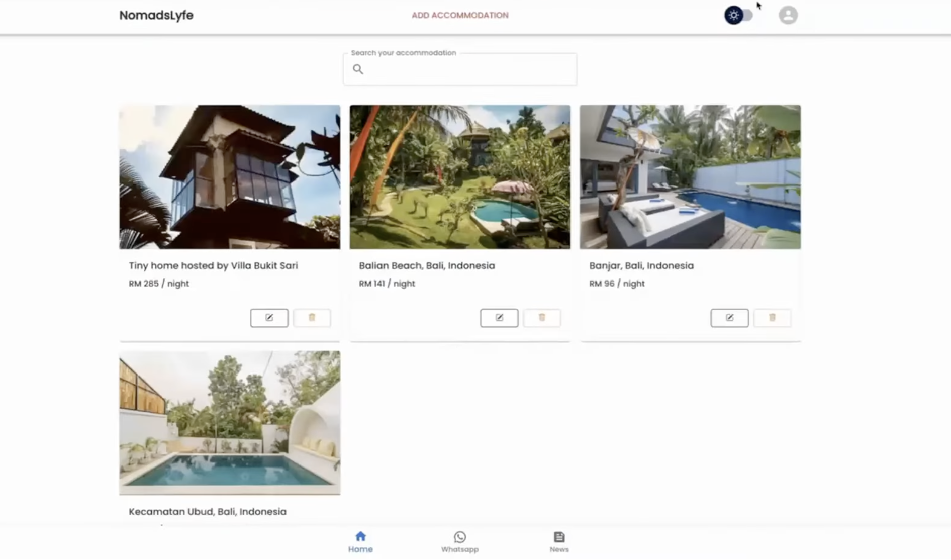Delete the Banjar, Bali listing
The image size is (951, 560).
[772, 318]
